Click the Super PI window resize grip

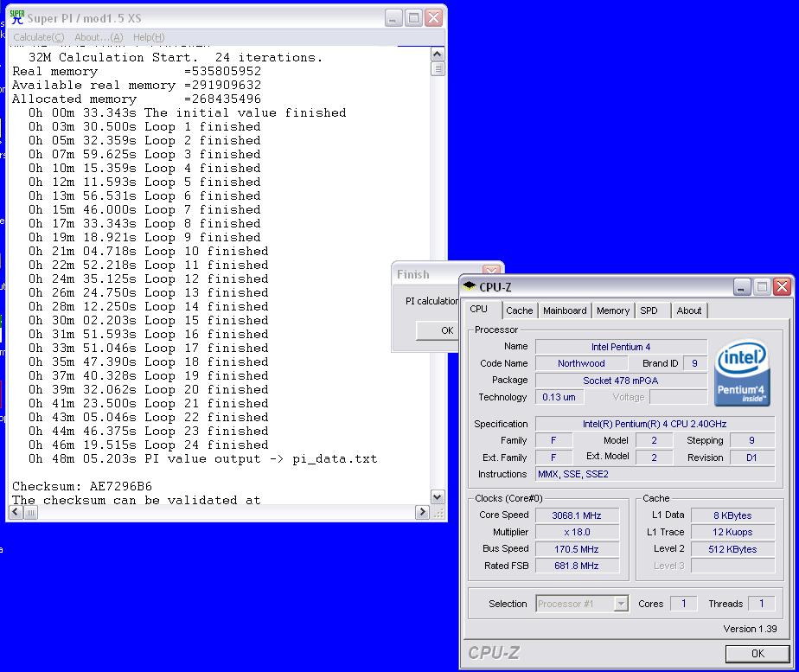point(438,513)
